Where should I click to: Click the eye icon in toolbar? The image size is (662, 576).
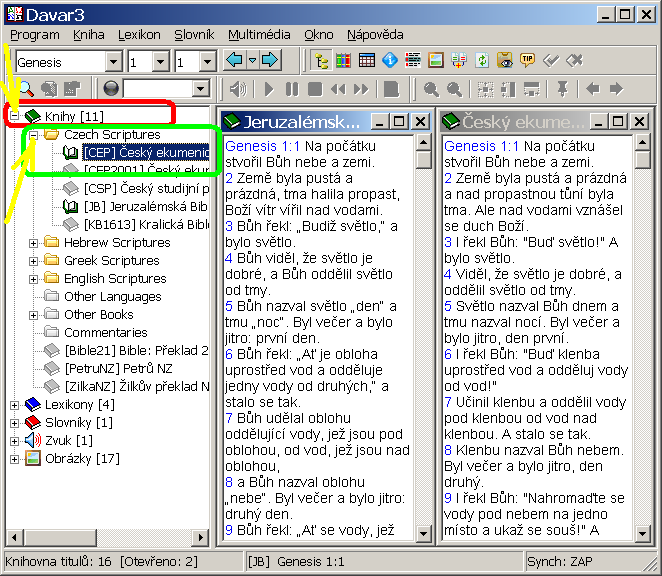point(505,61)
